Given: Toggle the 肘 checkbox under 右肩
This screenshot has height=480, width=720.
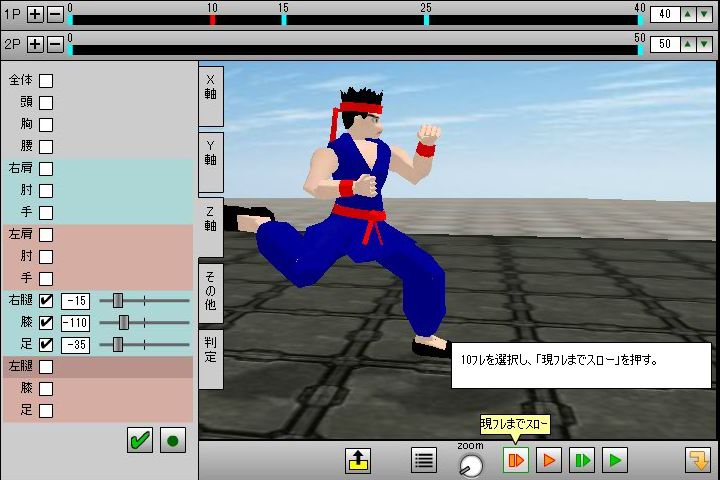Looking at the screenshot, I should tap(46, 191).
